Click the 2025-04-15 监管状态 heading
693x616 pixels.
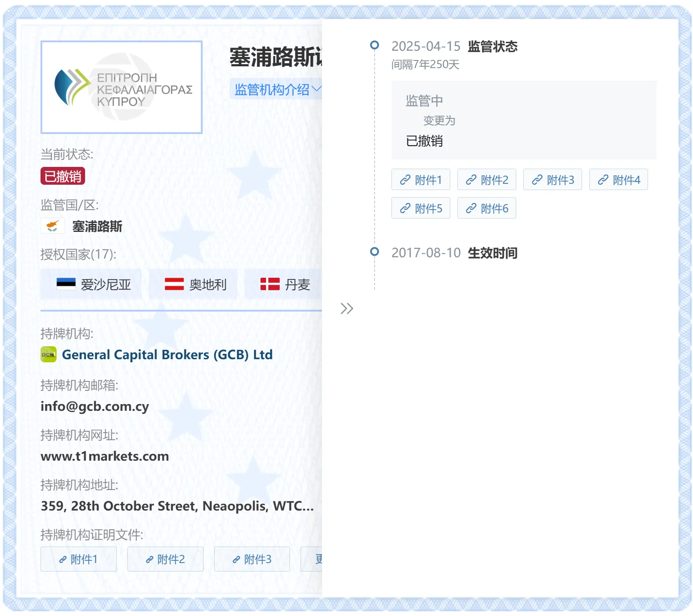pyautogui.click(x=454, y=46)
